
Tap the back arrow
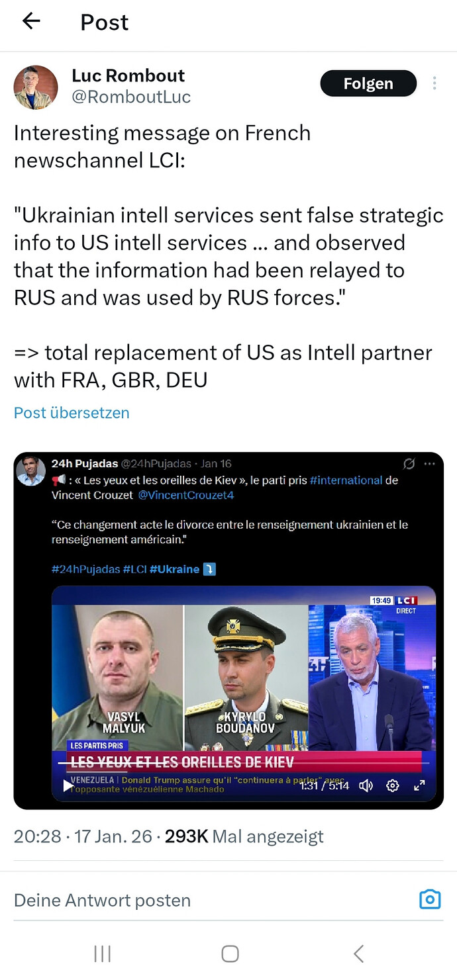point(31,21)
